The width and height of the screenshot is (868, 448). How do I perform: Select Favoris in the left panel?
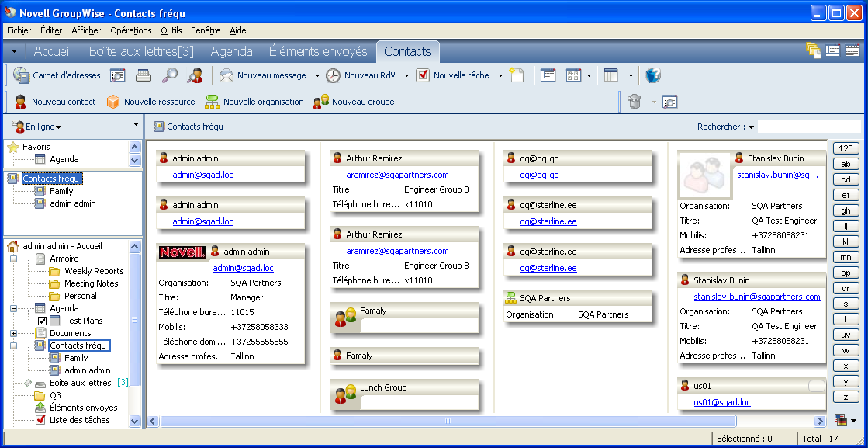tap(36, 147)
